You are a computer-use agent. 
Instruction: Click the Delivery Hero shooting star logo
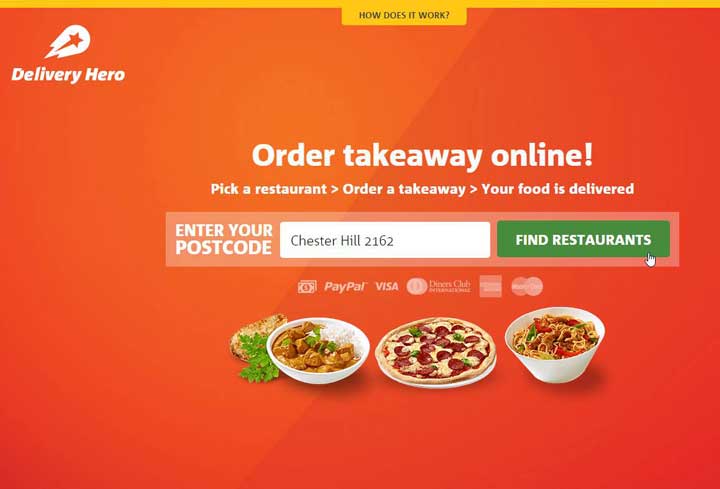(68, 42)
